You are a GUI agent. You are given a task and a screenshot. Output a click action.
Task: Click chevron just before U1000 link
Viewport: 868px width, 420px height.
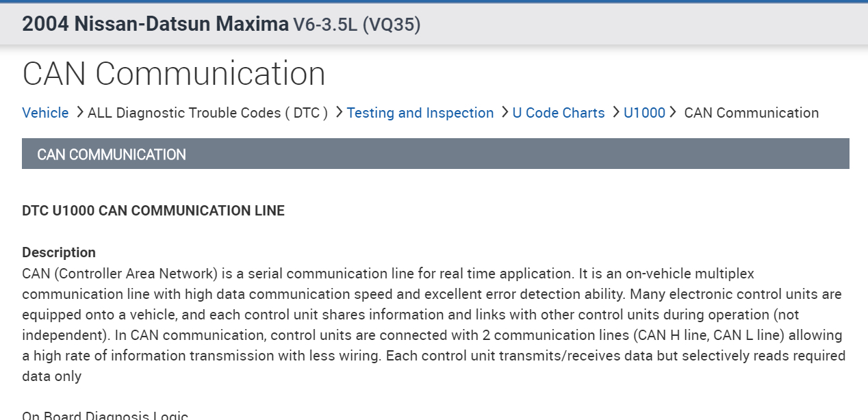(x=615, y=112)
